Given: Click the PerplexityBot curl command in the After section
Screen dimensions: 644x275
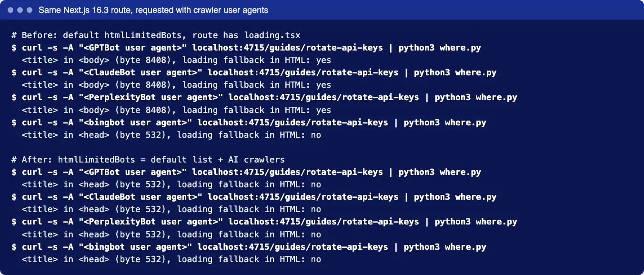Looking at the screenshot, I should pyautogui.click(x=264, y=222).
